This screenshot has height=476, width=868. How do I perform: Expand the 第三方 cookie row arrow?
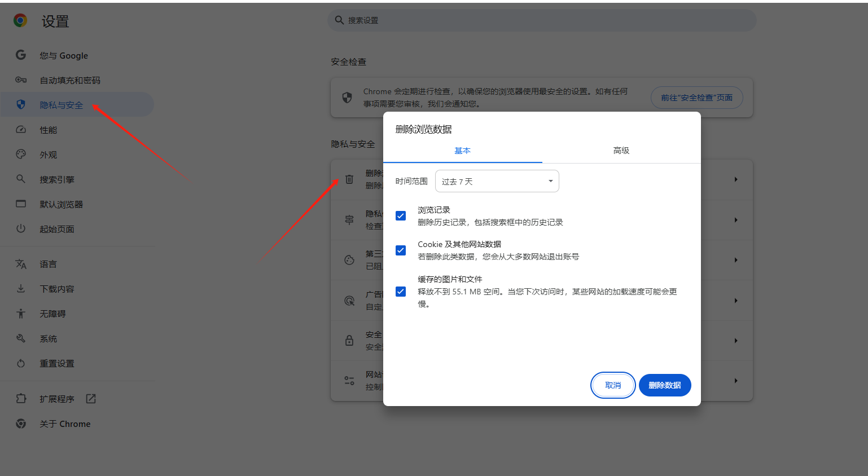pos(736,260)
